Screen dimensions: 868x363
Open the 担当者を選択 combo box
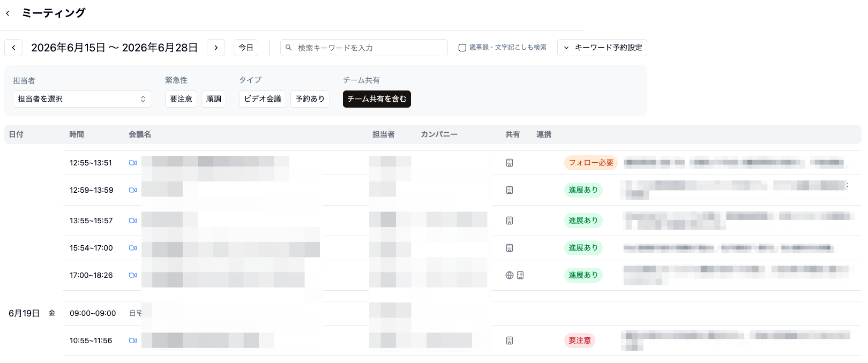click(83, 99)
